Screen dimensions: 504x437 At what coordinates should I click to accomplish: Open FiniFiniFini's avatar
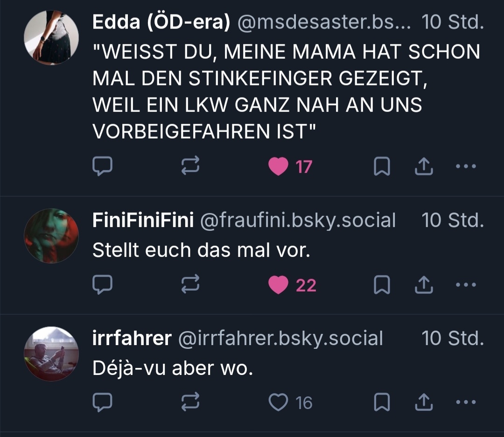pos(51,236)
